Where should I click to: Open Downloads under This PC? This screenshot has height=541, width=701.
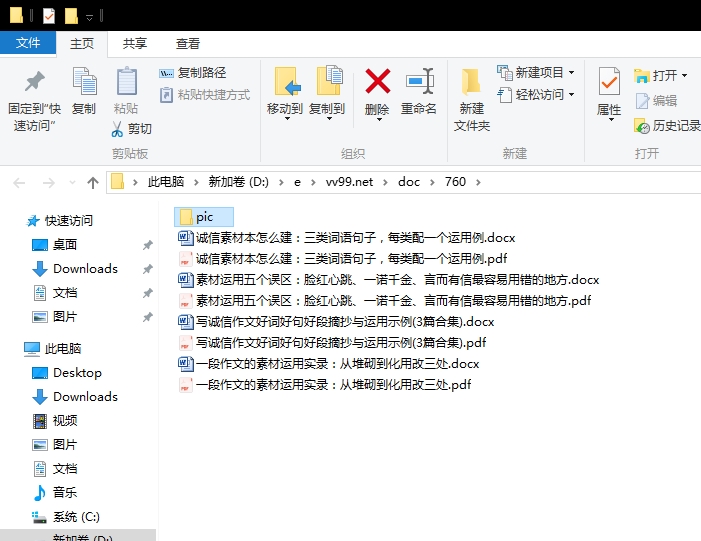[75, 397]
